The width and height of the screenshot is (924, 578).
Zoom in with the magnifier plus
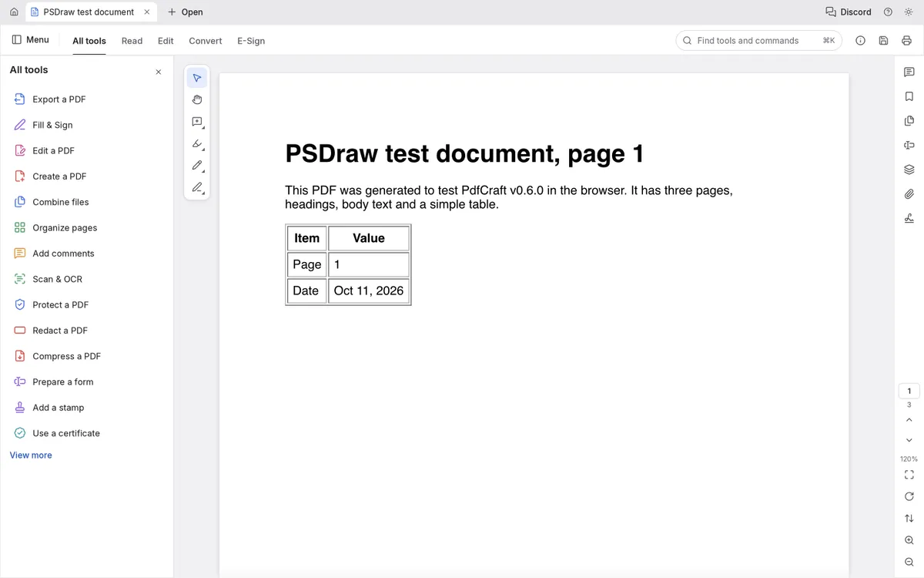[909, 541]
